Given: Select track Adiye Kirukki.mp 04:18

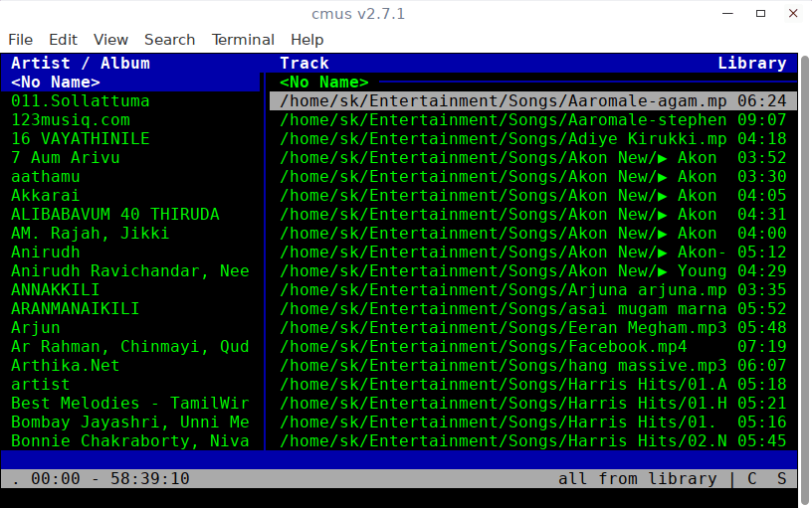Looking at the screenshot, I should tap(533, 138).
